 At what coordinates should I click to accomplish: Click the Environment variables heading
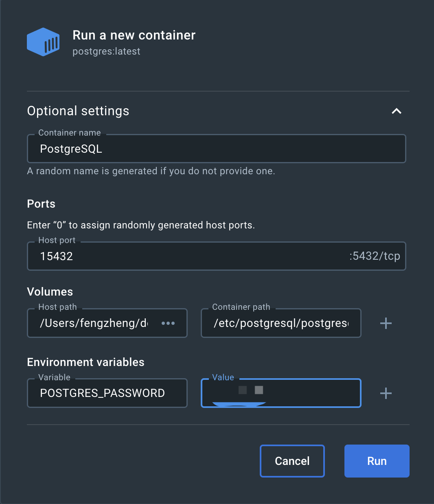[85, 362]
